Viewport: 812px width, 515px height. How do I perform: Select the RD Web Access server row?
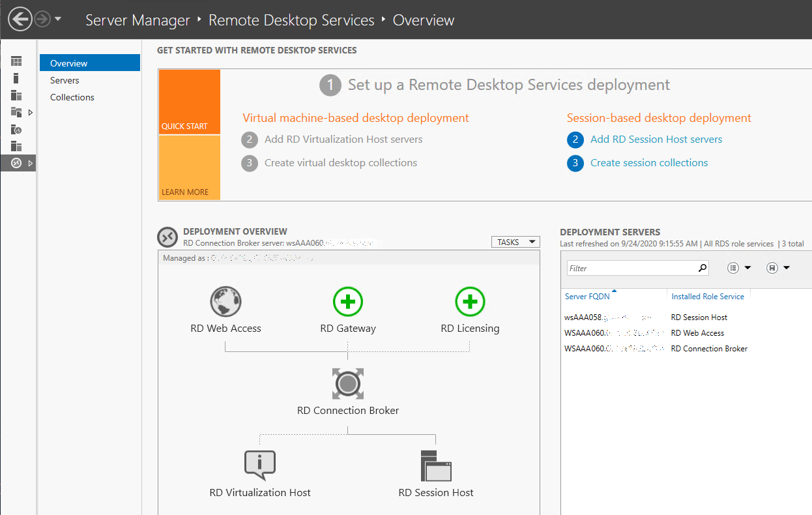(x=686, y=333)
